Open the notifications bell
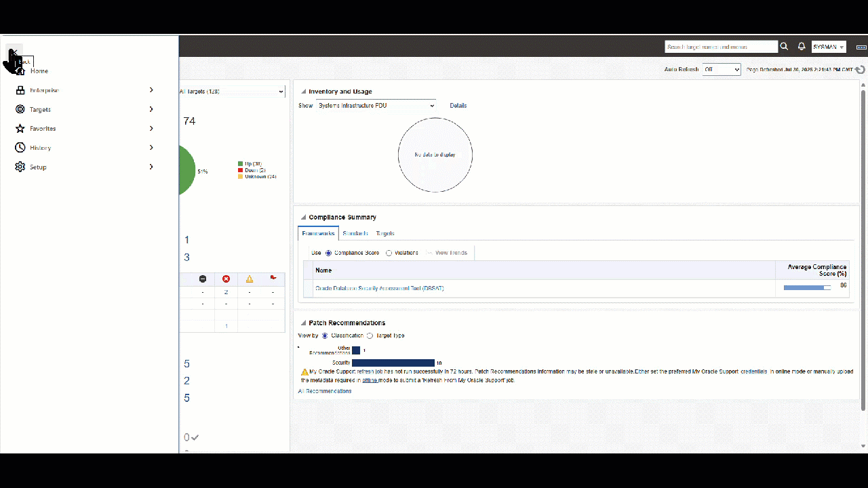This screenshot has width=868, height=488. tap(802, 47)
